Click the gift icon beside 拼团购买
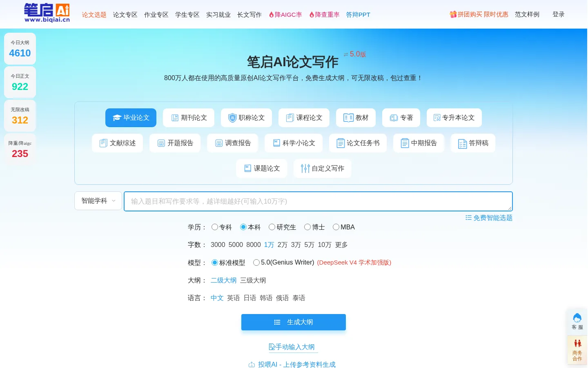The image size is (588, 368). pyautogui.click(x=453, y=14)
